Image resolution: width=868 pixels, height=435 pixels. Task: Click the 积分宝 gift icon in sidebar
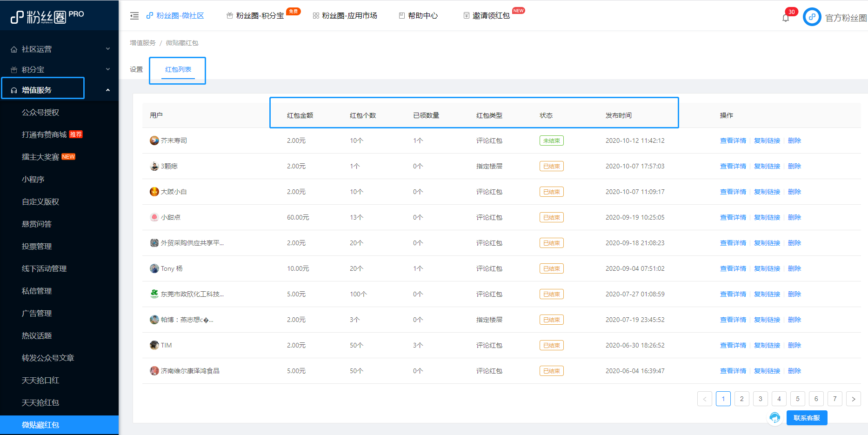click(x=14, y=70)
